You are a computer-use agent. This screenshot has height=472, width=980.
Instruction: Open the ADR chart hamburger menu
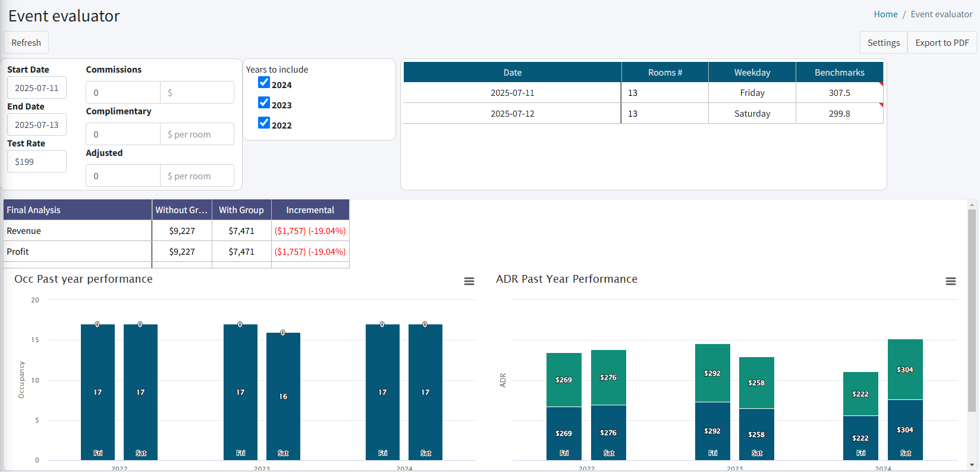point(950,282)
